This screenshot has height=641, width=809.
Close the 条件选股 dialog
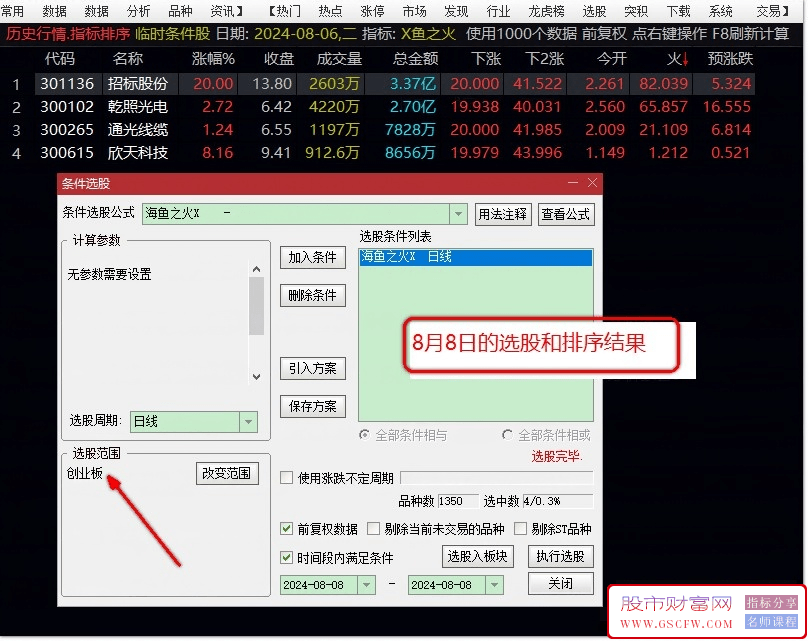[592, 183]
